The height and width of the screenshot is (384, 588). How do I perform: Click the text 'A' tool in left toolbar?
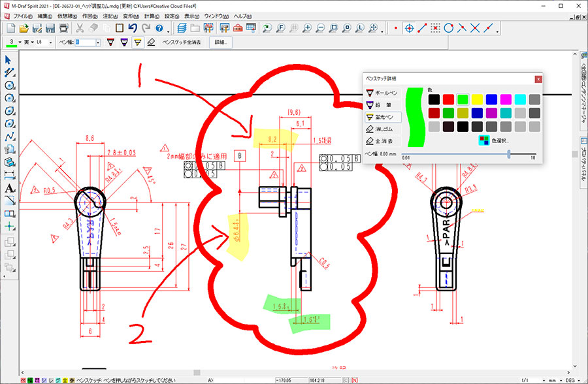[9, 188]
